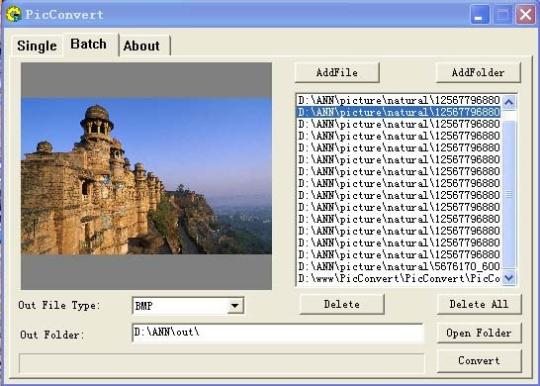Click the Out Folder path input field

[x=278, y=333]
